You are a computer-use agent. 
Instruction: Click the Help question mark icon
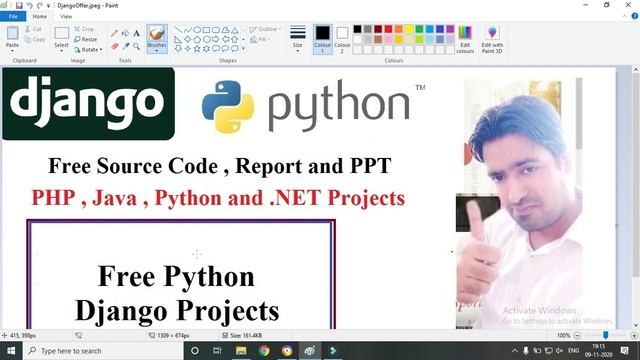(x=635, y=16)
